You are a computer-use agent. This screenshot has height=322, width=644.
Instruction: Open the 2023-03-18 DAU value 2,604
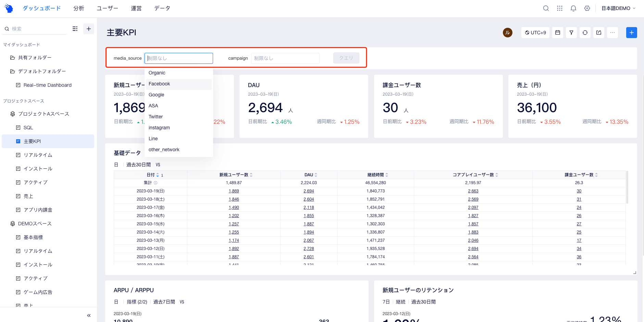[x=309, y=199]
